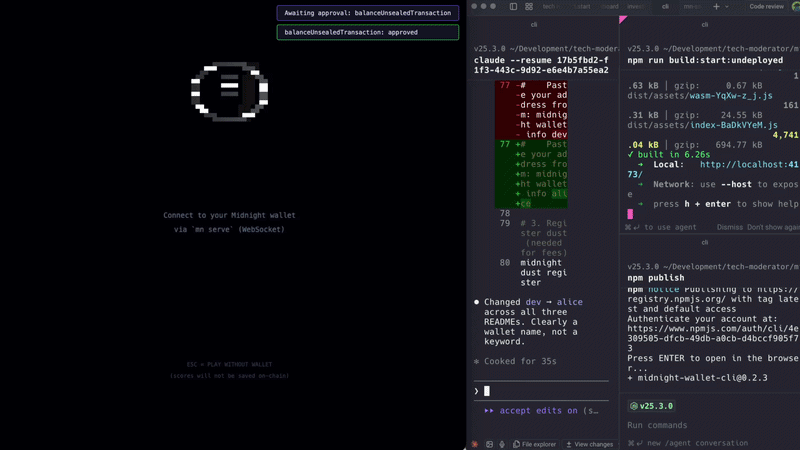800x450 pixels.
Task: Click the Cooked for 35s status
Action: (x=515, y=361)
